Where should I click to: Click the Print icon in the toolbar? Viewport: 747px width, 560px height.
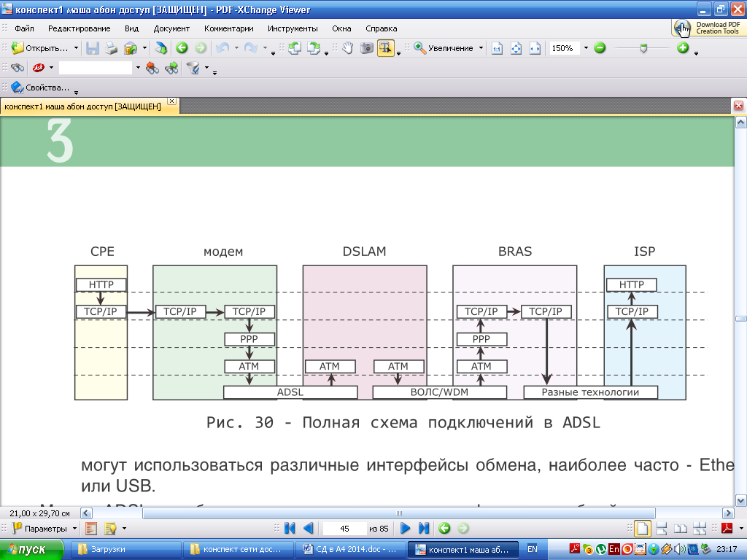click(x=111, y=48)
